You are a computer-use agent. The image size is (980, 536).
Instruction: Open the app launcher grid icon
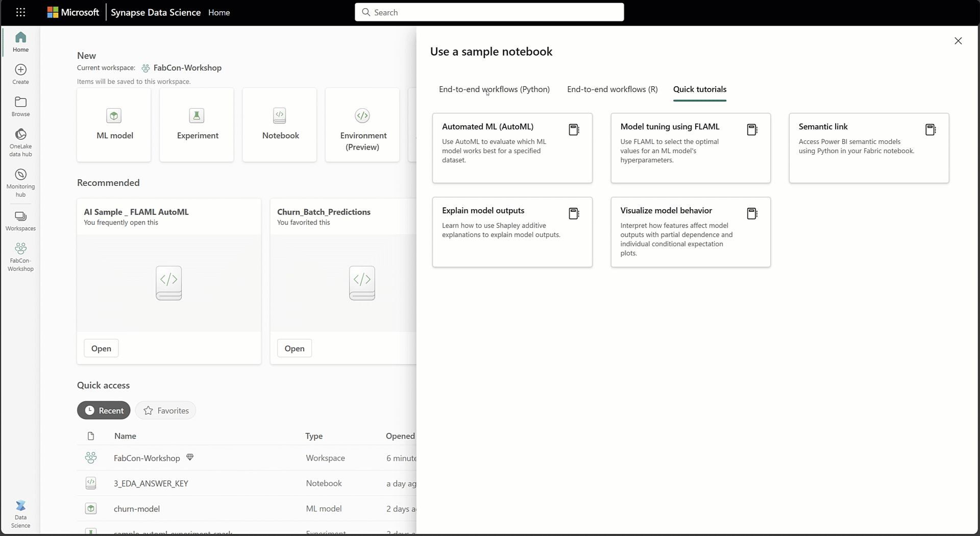pyautogui.click(x=20, y=12)
